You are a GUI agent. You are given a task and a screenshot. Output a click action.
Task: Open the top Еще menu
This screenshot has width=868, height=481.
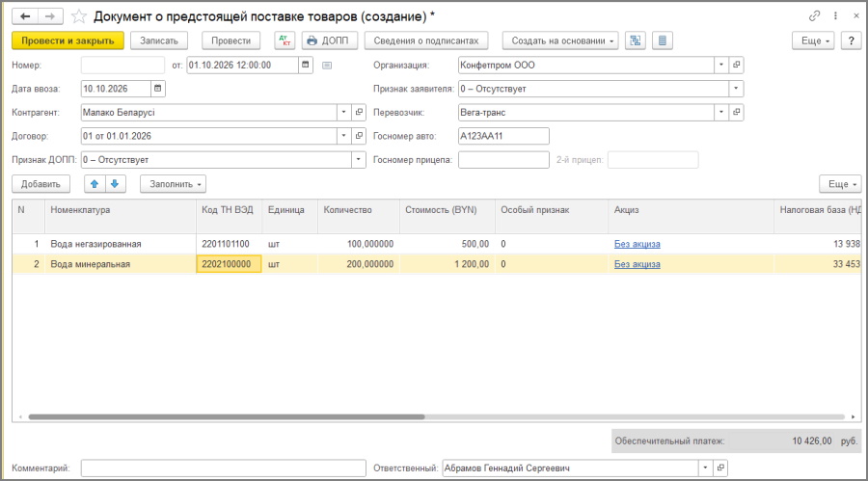[813, 40]
